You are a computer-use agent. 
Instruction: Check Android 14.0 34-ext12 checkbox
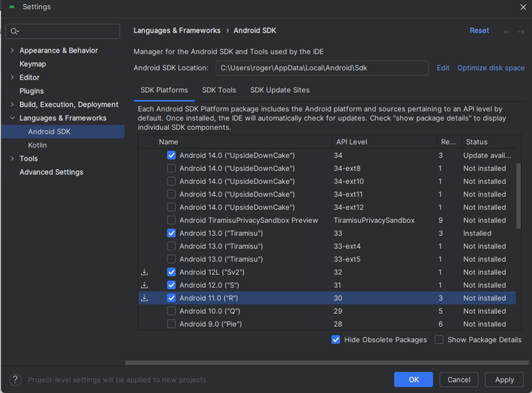[171, 207]
